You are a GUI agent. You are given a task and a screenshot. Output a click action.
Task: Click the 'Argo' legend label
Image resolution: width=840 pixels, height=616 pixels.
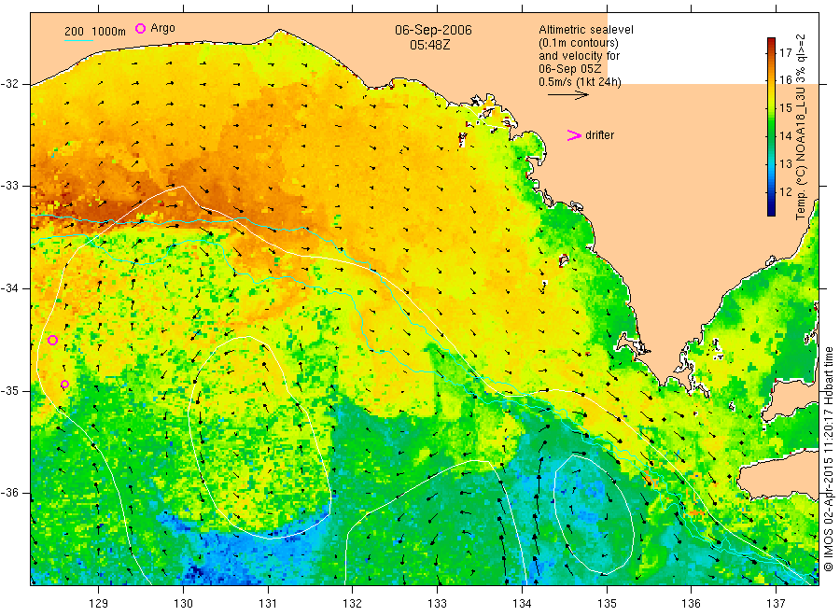(162, 28)
